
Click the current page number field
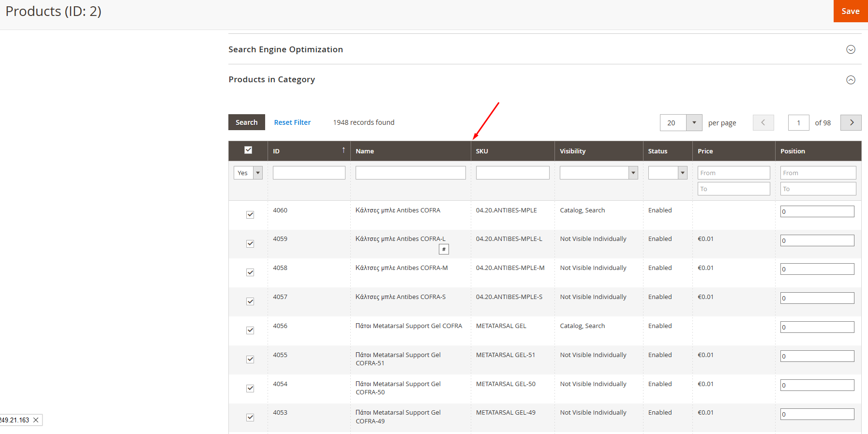[x=799, y=122]
